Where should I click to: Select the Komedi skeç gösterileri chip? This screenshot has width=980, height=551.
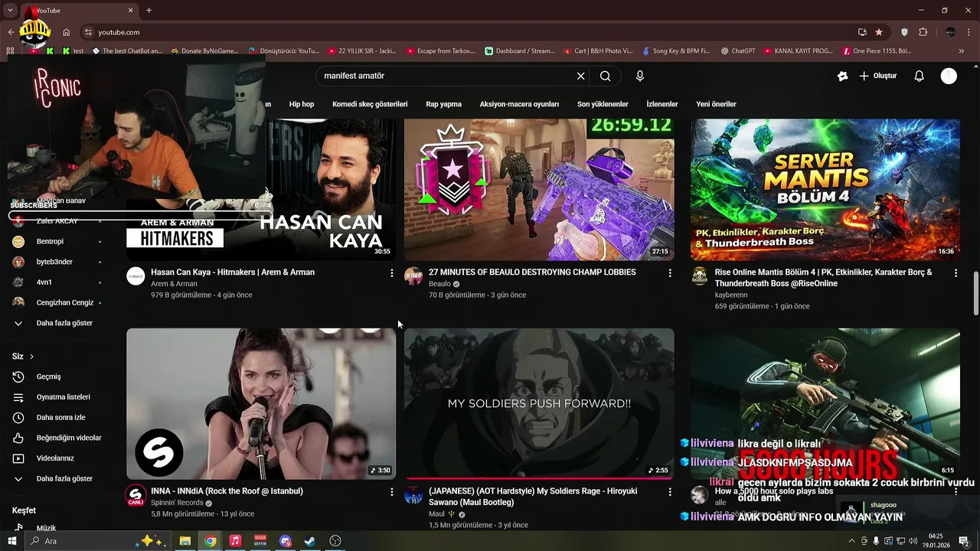point(370,104)
